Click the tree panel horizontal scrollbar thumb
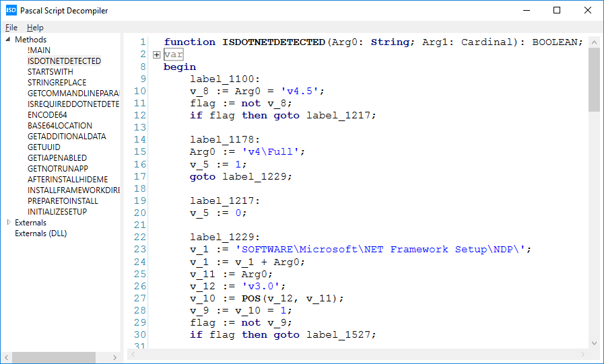 click(54, 357)
